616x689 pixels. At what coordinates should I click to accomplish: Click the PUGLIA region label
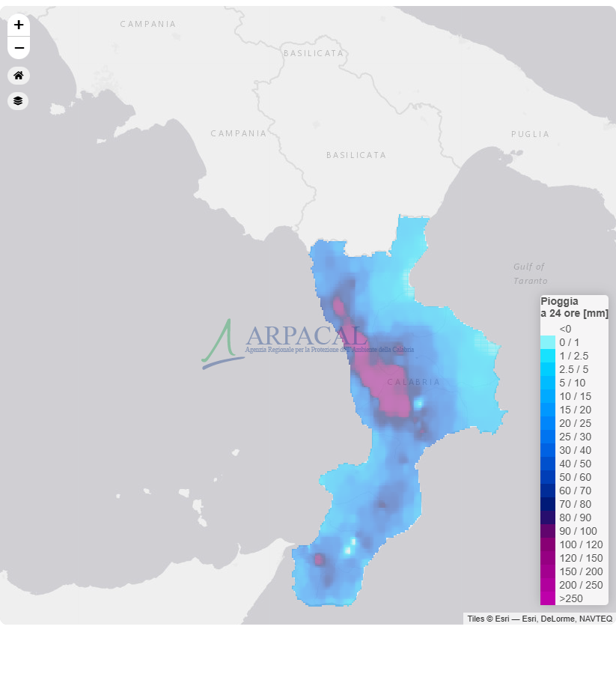point(530,134)
